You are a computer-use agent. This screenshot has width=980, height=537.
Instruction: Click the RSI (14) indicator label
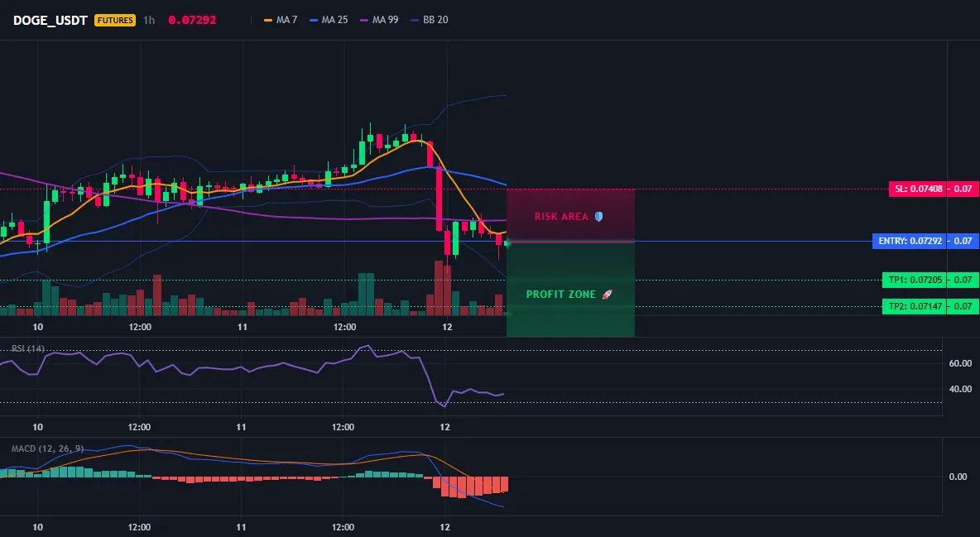click(28, 348)
